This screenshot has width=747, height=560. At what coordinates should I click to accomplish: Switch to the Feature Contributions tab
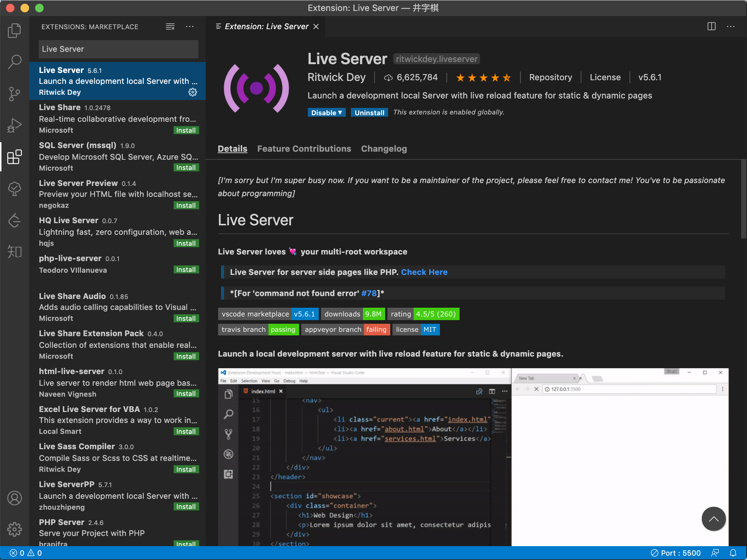tap(304, 149)
